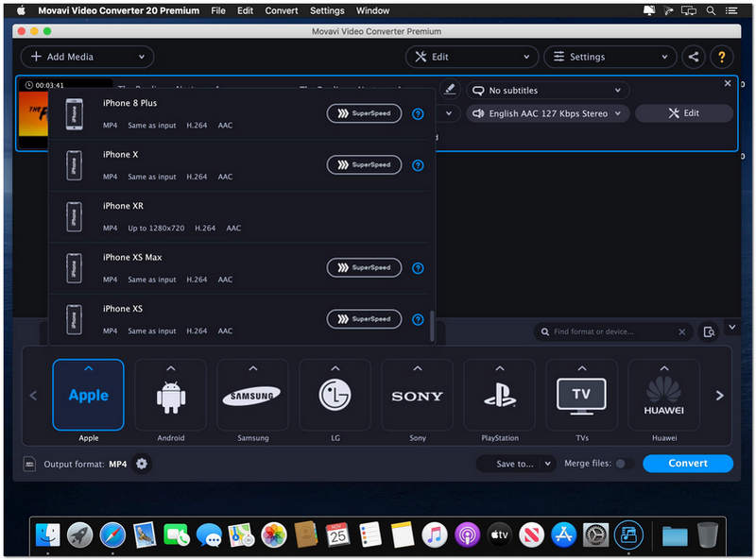Open Launchpad from the dock
The height and width of the screenshot is (560, 756).
click(x=80, y=535)
